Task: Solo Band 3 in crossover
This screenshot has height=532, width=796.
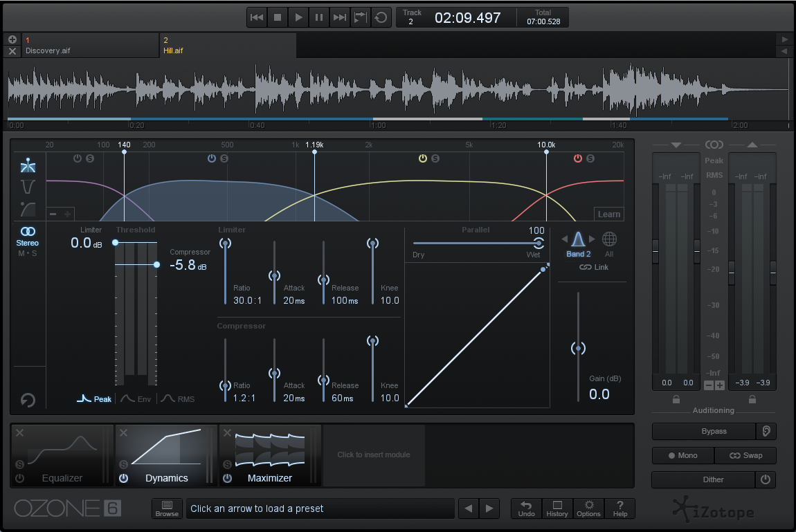Action: (435, 158)
